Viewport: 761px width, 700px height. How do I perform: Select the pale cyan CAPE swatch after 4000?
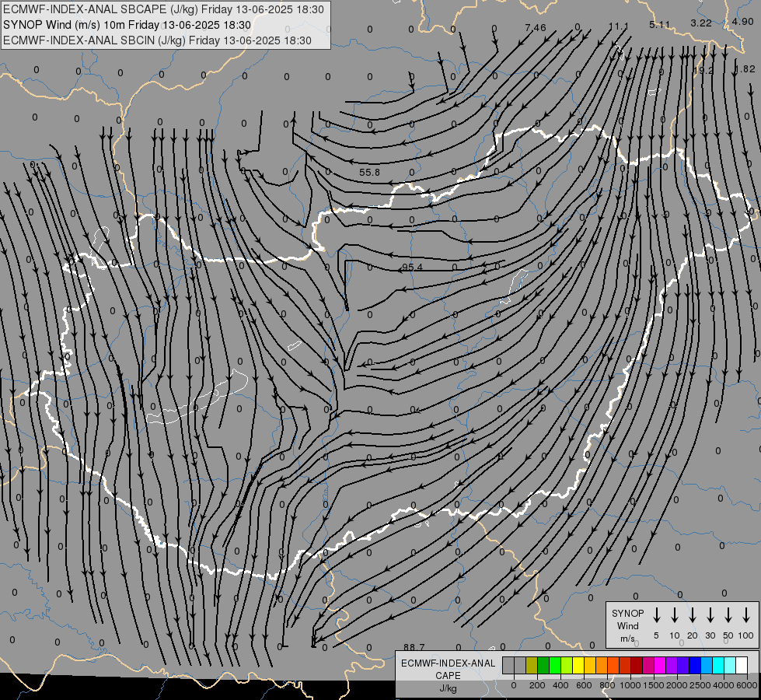[x=731, y=665]
